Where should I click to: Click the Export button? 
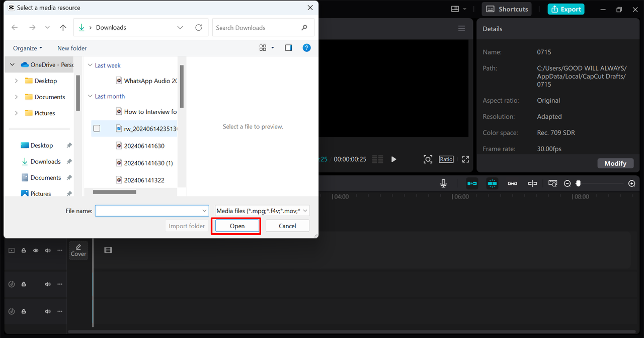pyautogui.click(x=566, y=9)
